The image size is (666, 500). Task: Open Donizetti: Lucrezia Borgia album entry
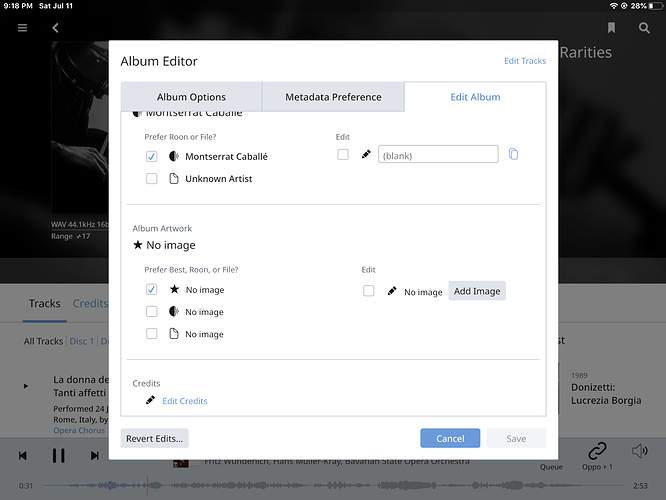(606, 394)
